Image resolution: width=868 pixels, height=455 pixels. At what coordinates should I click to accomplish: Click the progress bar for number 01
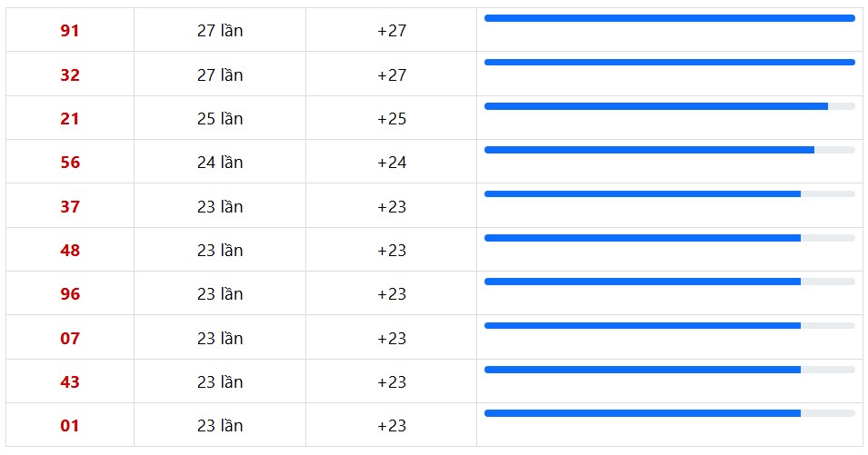click(x=670, y=413)
